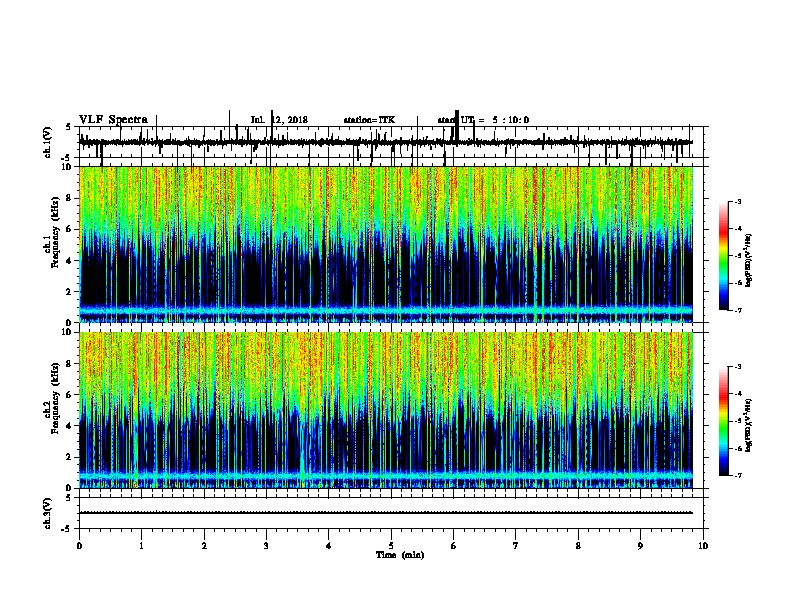The image size is (792, 612).
Task: Click time axis tick label "1"
Action: [142, 546]
